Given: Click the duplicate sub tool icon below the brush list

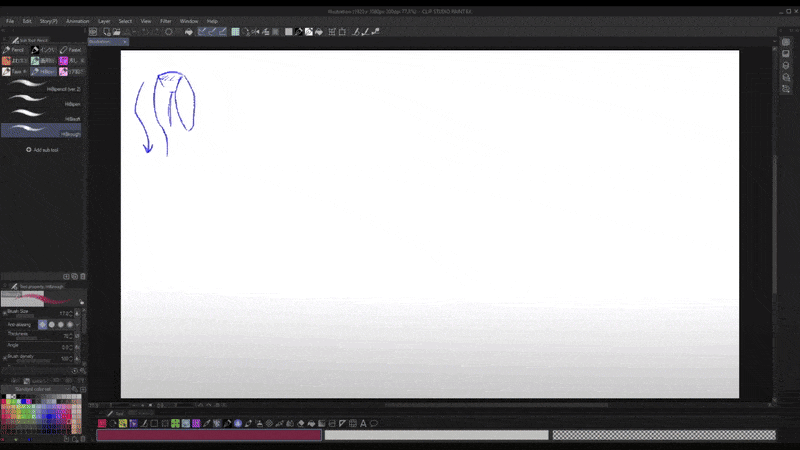Looking at the screenshot, I should point(74,277).
